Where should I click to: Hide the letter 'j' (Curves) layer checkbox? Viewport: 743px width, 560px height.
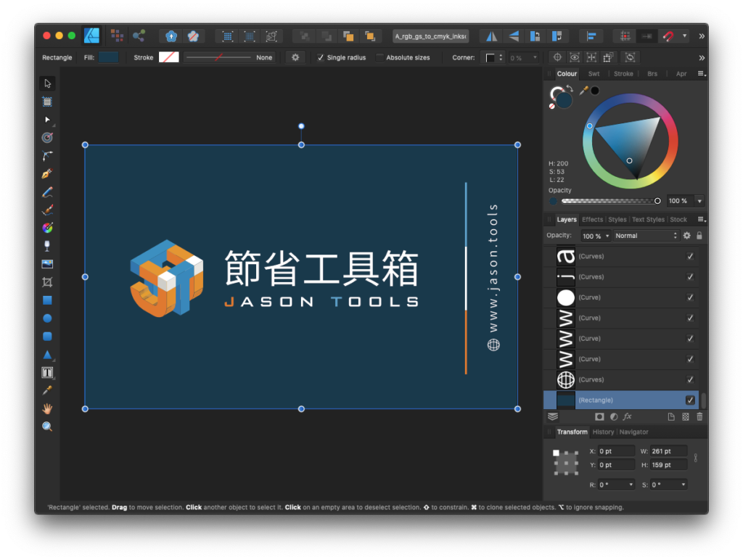(690, 276)
